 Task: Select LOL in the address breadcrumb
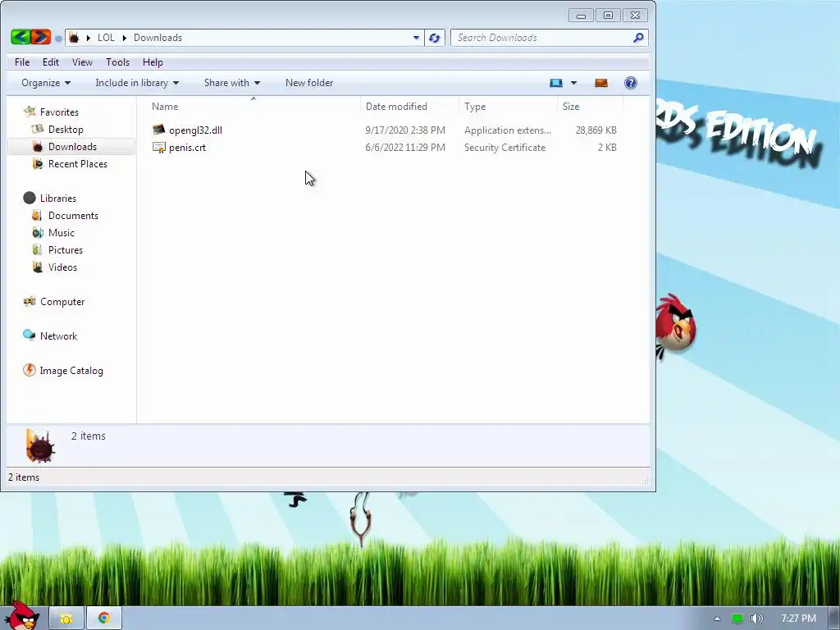point(106,38)
